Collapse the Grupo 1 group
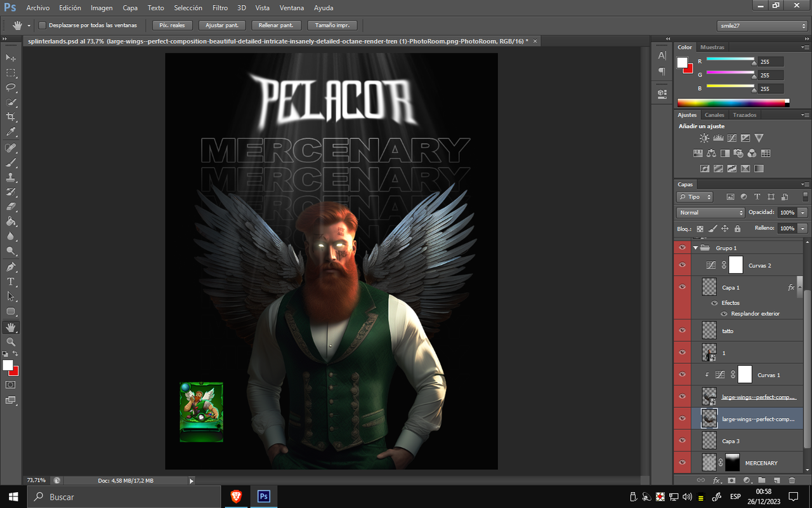The width and height of the screenshot is (812, 508). 696,248
